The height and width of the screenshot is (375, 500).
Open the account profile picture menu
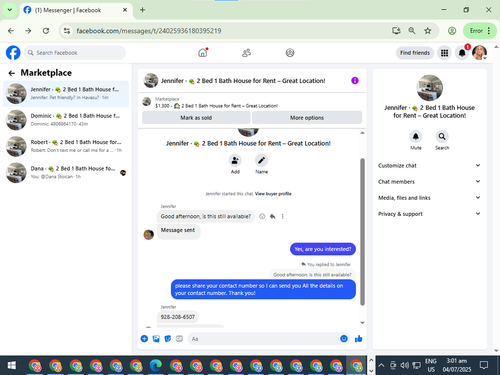(x=479, y=53)
